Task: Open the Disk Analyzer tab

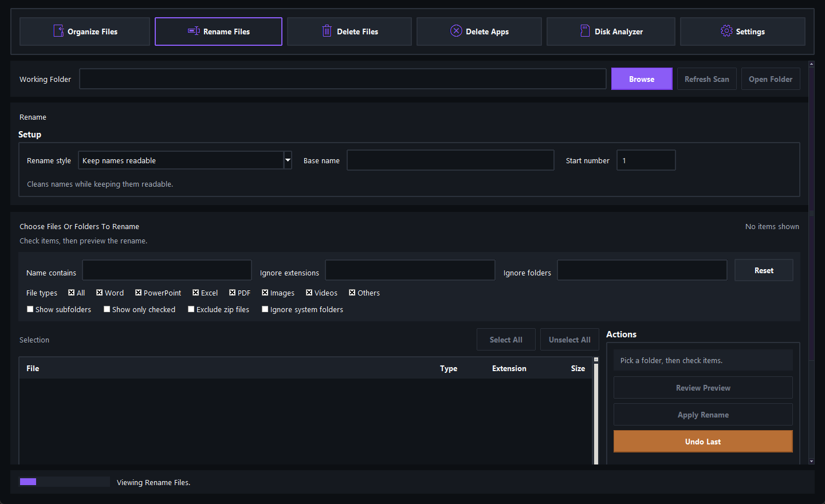Action: point(611,31)
